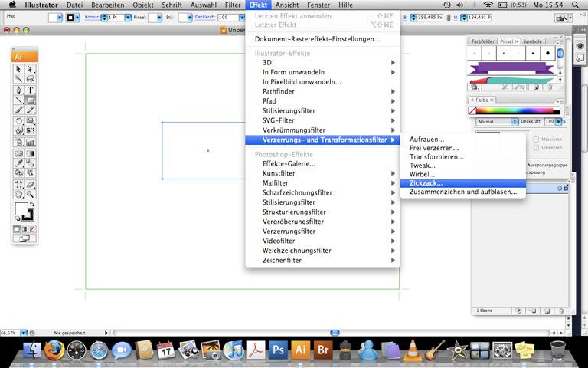
Task: Open the Deckkraft slider arrow in Transparency panel
Action: pyautogui.click(x=559, y=122)
